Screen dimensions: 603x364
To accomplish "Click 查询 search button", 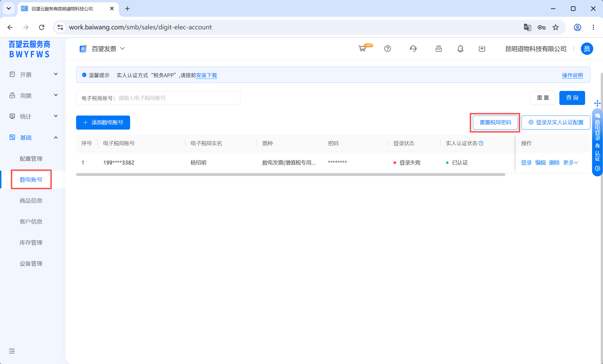I will 572,98.
